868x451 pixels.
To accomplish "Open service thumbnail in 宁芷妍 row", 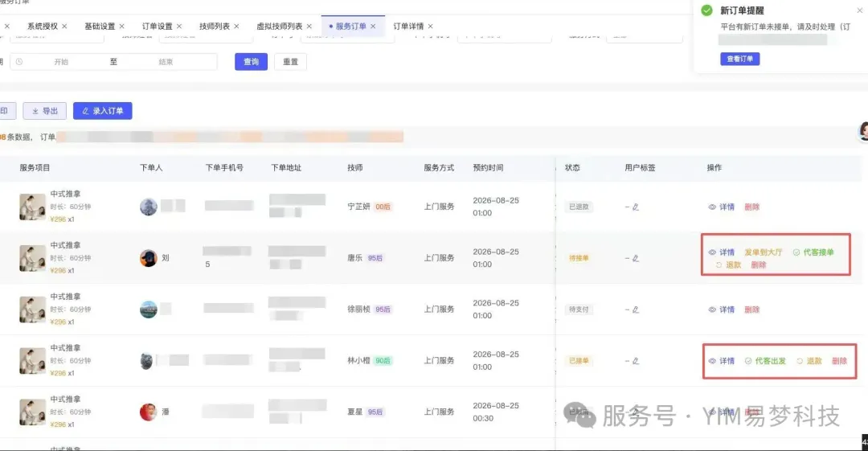I will click(x=32, y=207).
